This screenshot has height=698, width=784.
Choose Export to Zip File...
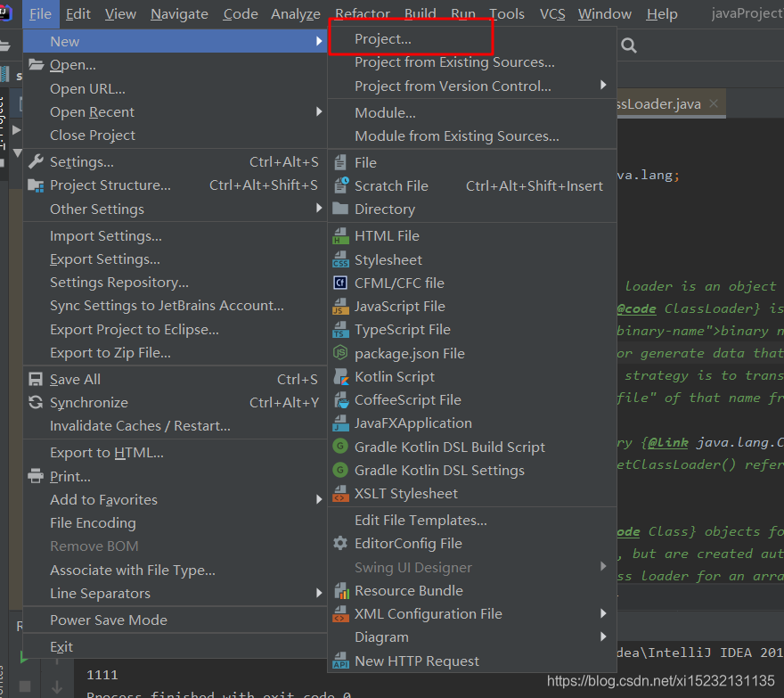175,353
